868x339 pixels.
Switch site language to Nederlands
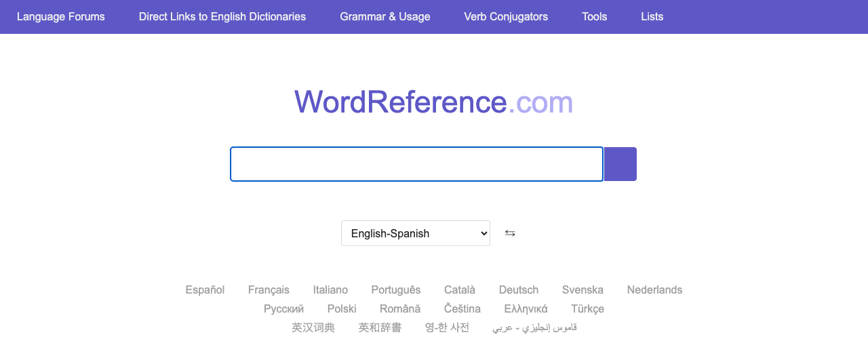(x=655, y=290)
